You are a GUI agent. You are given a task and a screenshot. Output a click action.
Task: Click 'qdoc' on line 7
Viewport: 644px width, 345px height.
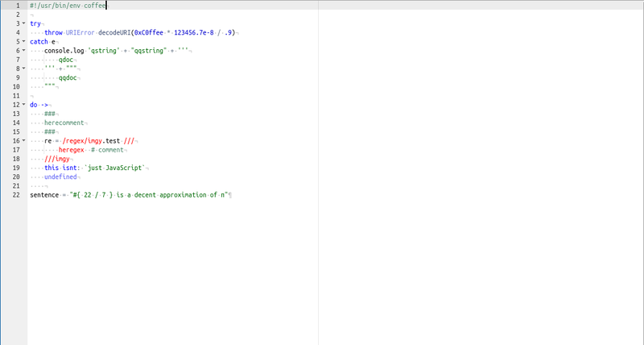click(66, 60)
